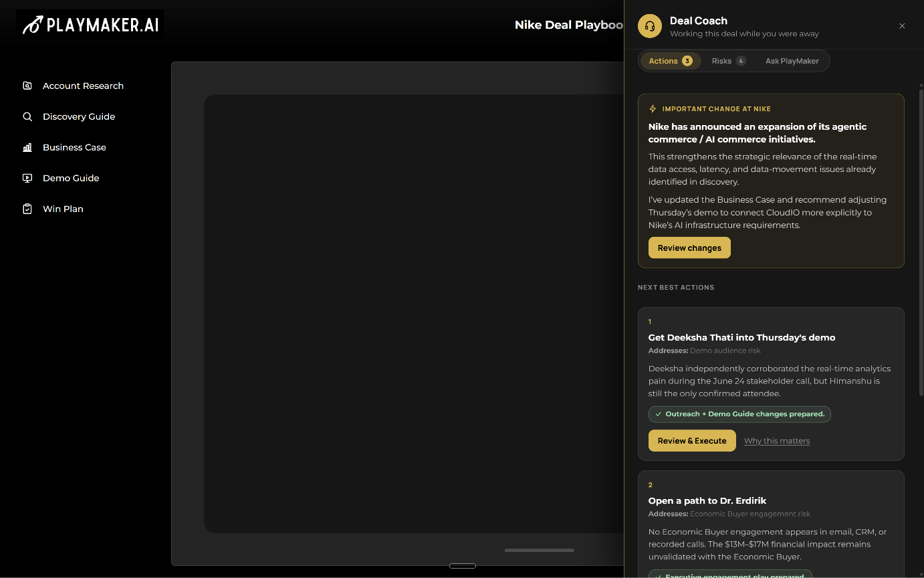Open the Win Plan section
Image resolution: width=924 pixels, height=578 pixels.
[63, 209]
